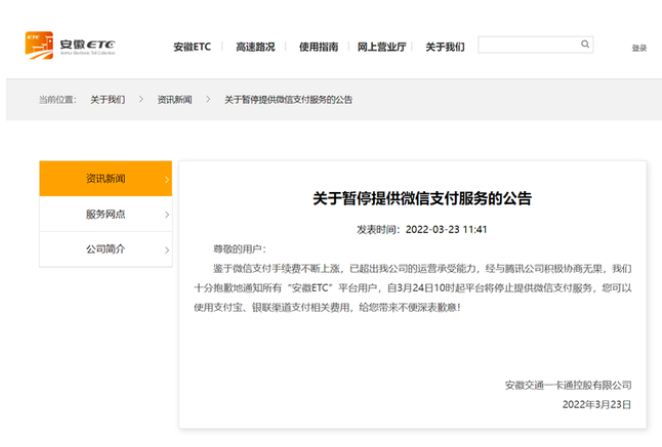Open the 使用指南 navigation menu

coord(318,46)
